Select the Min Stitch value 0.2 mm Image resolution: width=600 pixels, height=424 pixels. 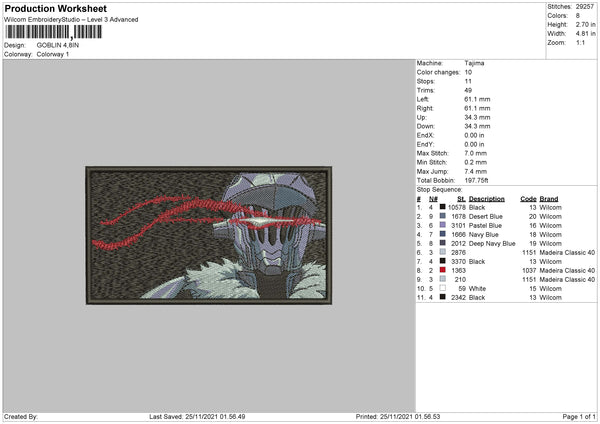(476, 162)
